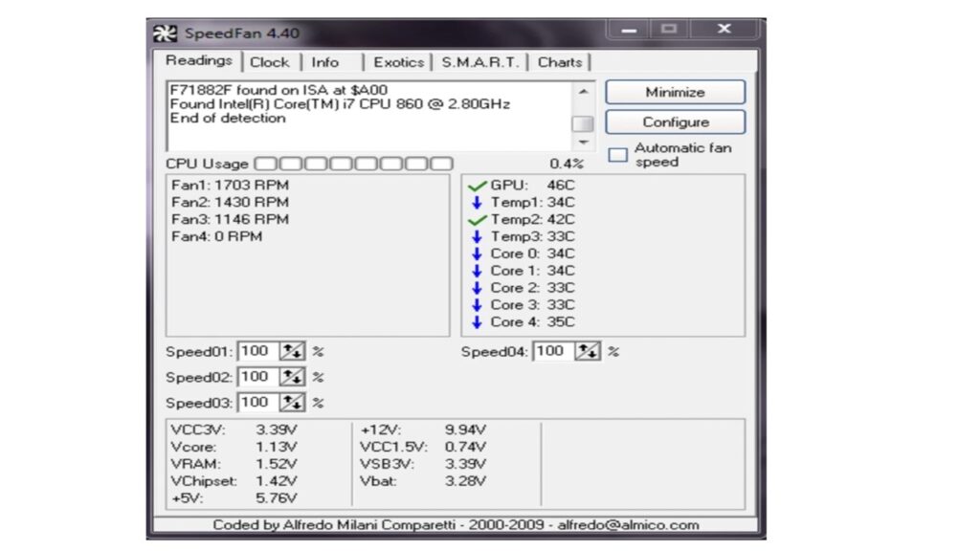This screenshot has width=980, height=551.
Task: Open the S.M.A.R.T. tab
Action: (481, 61)
